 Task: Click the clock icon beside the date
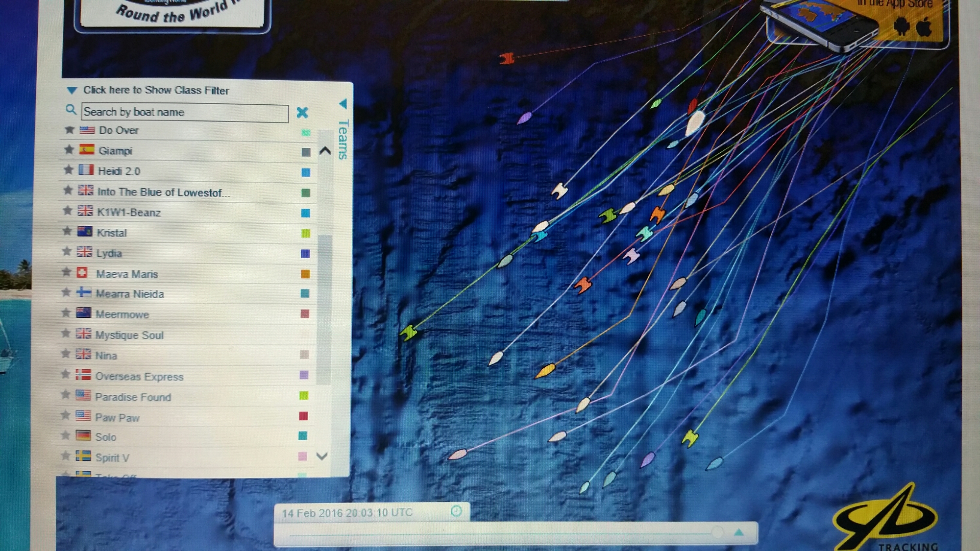tap(456, 511)
